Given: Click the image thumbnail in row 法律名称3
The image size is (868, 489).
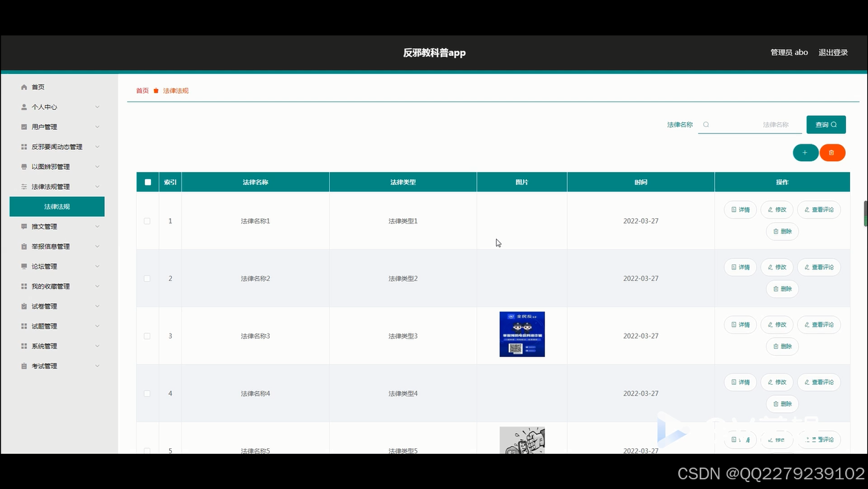Looking at the screenshot, I should [522, 334].
